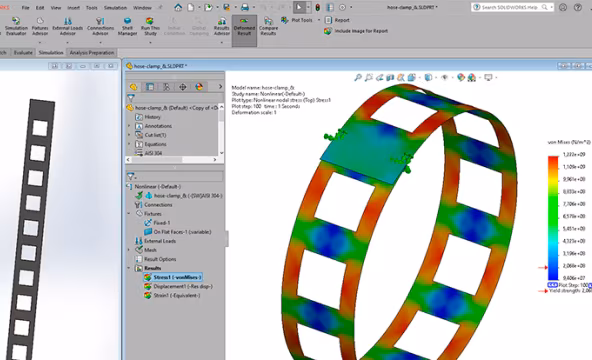Toggle Include Image for Report
592x360 pixels.
(x=356, y=31)
